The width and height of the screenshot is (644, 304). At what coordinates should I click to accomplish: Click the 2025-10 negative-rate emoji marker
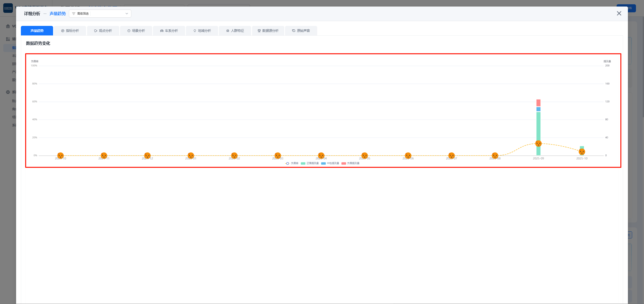(x=582, y=151)
